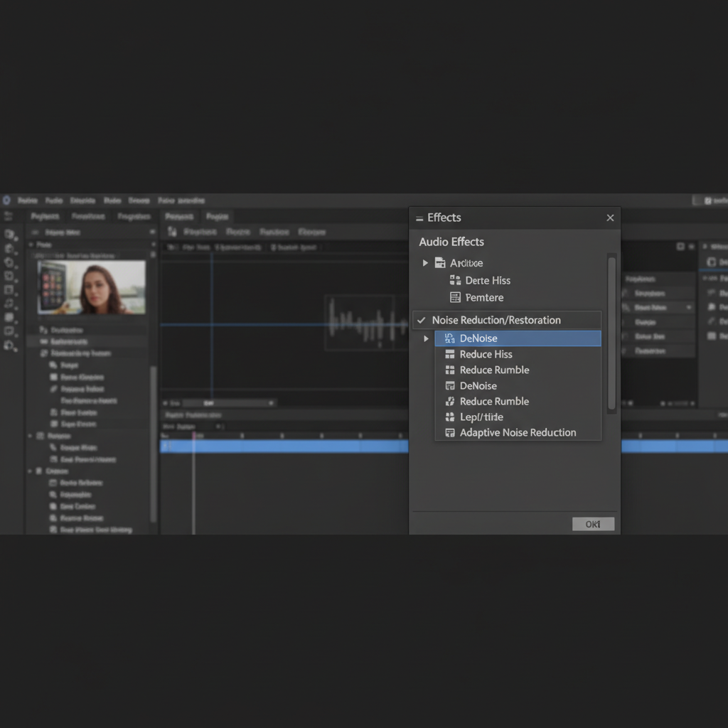Viewport: 728px width, 728px height.
Task: Click the project panel's vertical scrollbar
Action: click(154, 444)
